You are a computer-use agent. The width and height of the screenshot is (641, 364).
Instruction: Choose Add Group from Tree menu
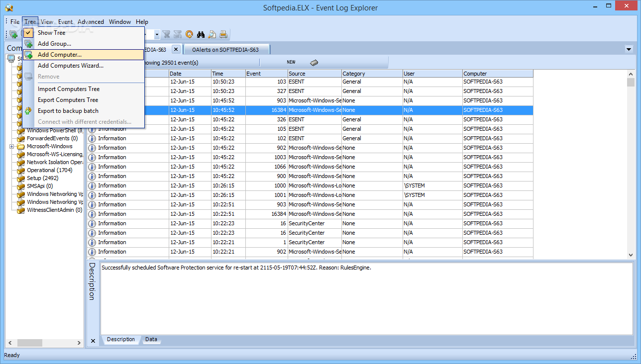point(84,44)
